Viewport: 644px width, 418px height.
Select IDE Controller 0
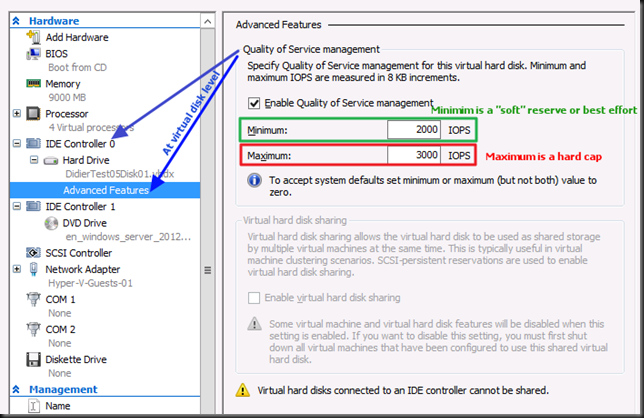80,144
